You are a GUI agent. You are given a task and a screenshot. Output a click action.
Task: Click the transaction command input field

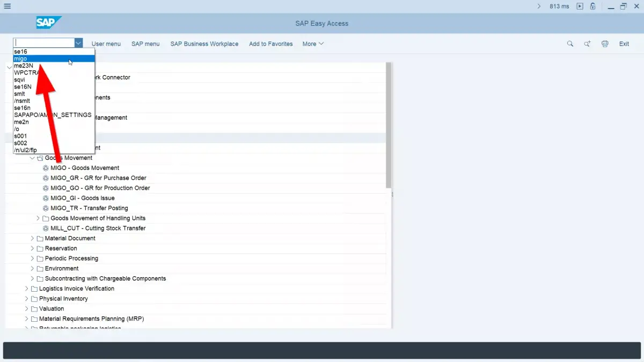44,42
